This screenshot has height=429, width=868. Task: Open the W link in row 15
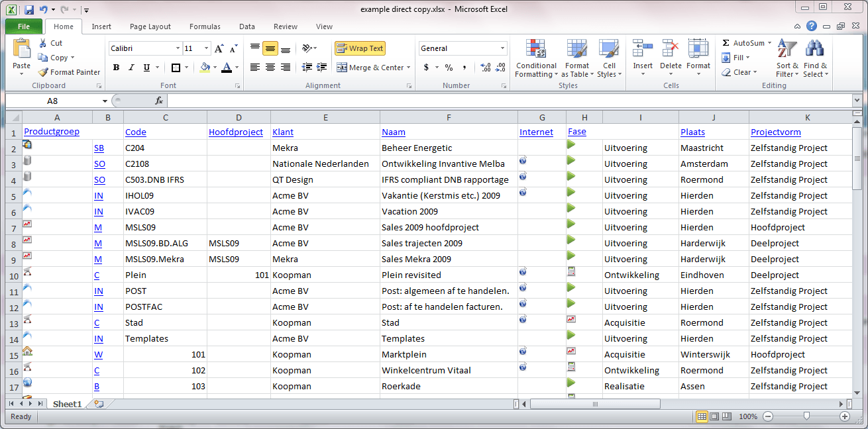point(98,355)
